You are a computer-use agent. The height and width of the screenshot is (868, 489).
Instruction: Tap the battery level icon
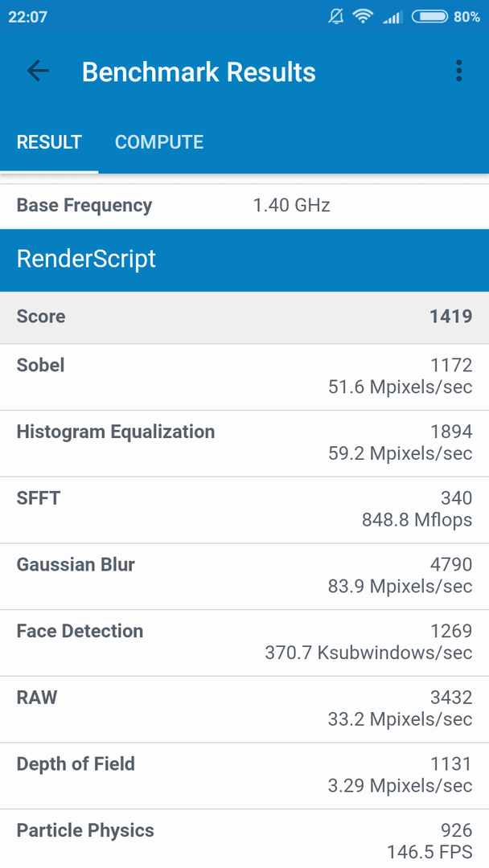(429, 17)
